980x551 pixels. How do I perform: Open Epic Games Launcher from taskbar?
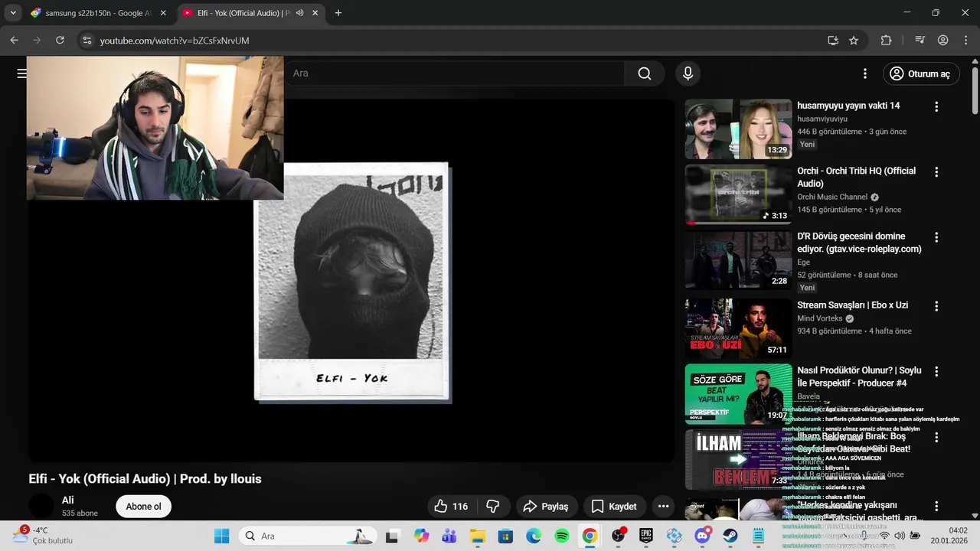[x=646, y=536]
